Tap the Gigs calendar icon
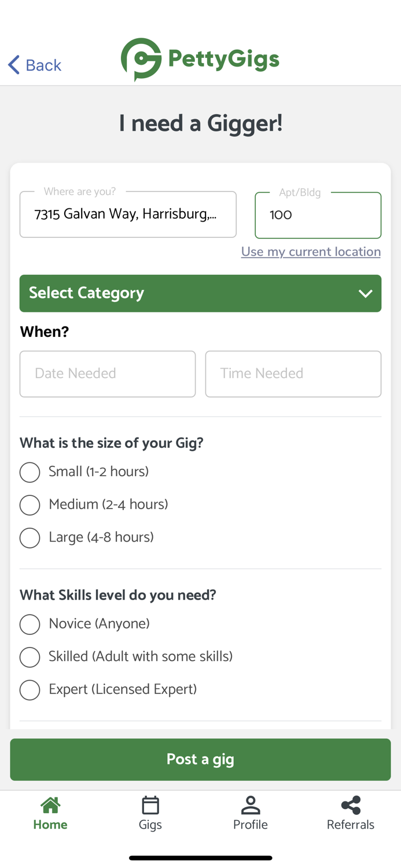Screen dimensions: 401x868 150,805
